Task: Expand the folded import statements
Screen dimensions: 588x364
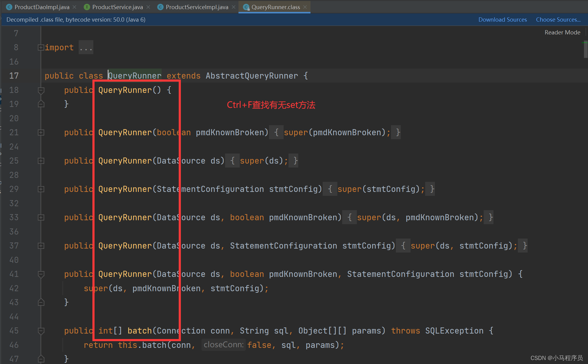Action: coord(41,48)
